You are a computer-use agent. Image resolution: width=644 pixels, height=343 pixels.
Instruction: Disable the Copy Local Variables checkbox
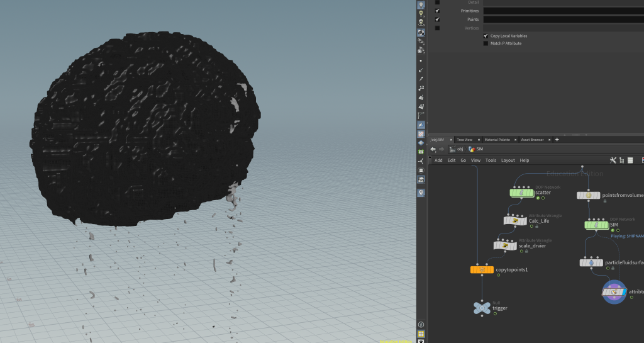click(486, 36)
